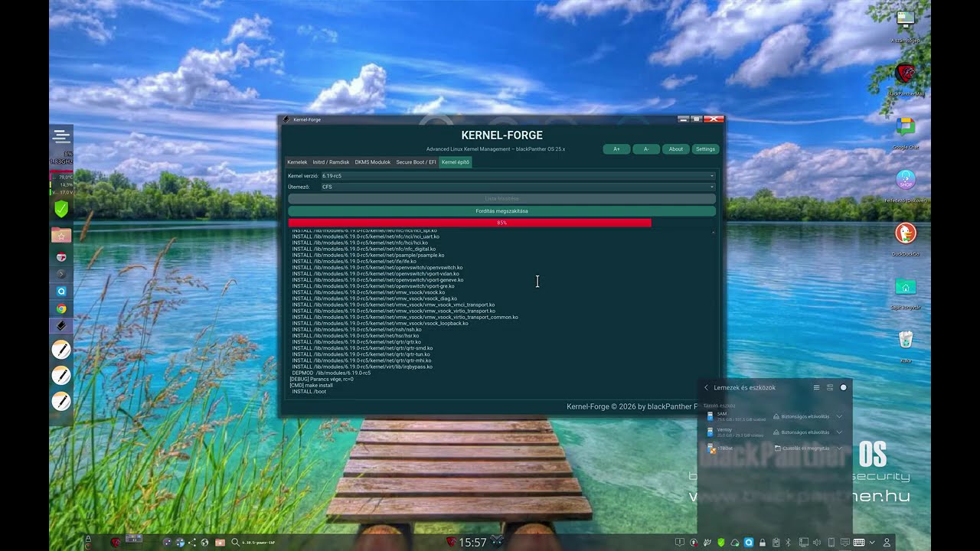This screenshot has height=551, width=980.
Task: Click the Bluetooth tray icon
Action: pyautogui.click(x=788, y=543)
